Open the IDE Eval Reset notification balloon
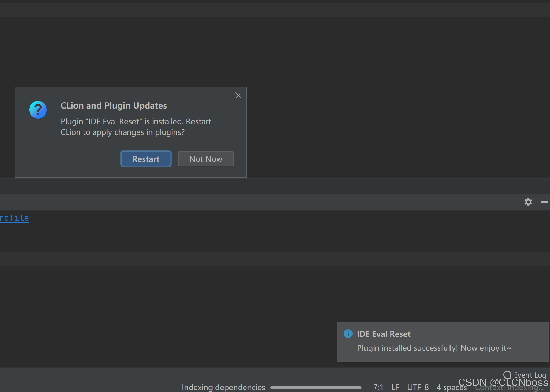 tap(443, 342)
